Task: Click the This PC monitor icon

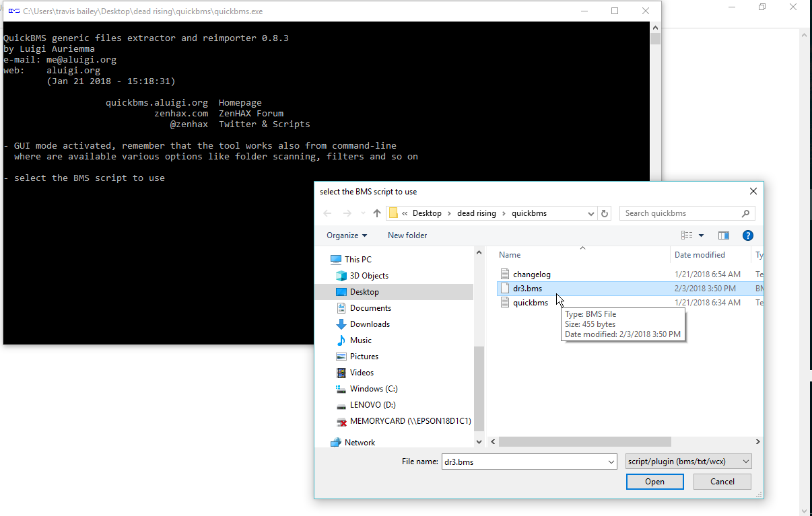Action: coord(336,260)
